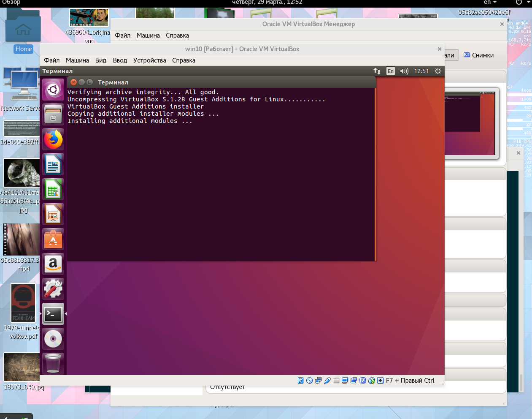Open the Ubuntu dash search launcher
The width and height of the screenshot is (532, 419).
pyautogui.click(x=53, y=89)
